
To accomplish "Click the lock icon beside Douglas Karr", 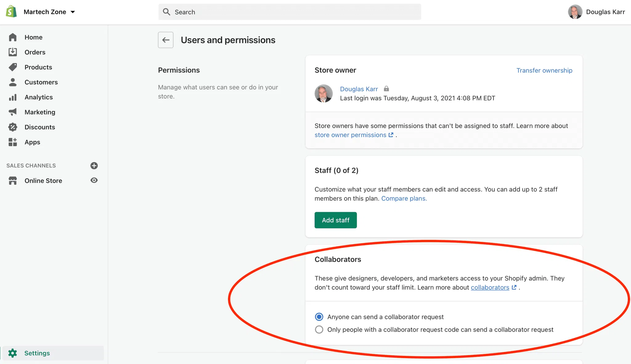I will [x=386, y=89].
